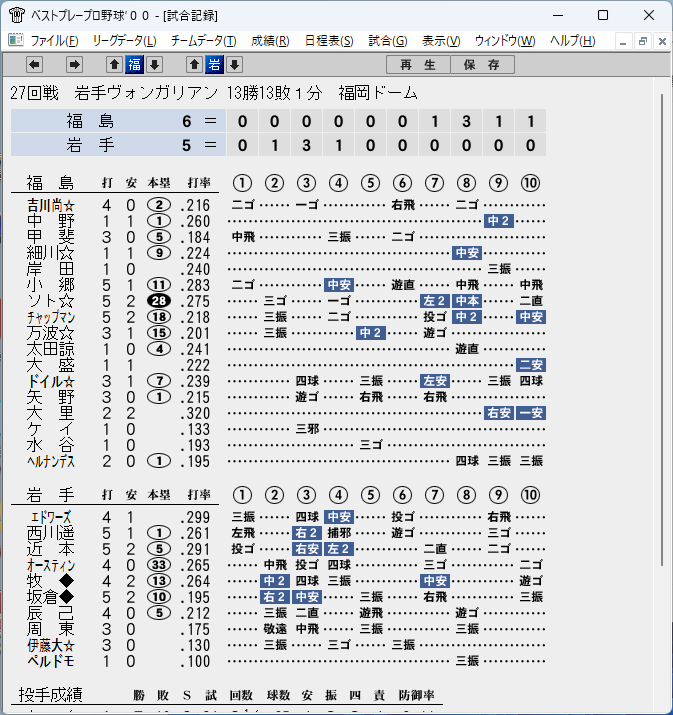Select Fukushima batter ソト
The height and width of the screenshot is (715, 673).
51,301
